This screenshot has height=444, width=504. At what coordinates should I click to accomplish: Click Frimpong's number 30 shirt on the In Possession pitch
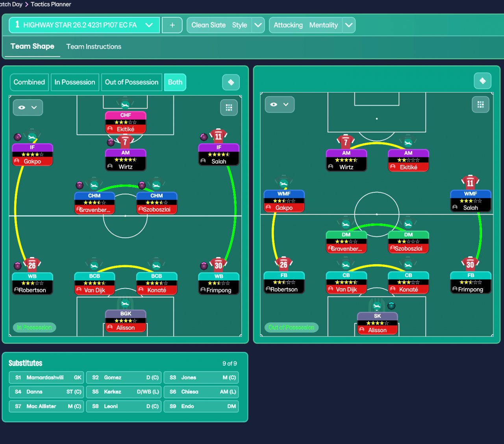click(x=219, y=265)
